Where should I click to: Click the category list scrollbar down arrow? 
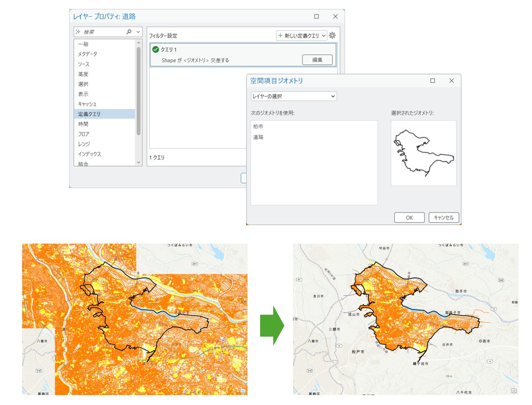[x=139, y=162]
